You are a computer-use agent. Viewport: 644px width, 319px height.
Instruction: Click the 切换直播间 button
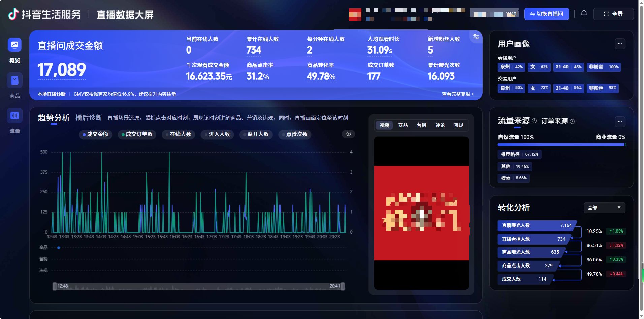(x=547, y=14)
